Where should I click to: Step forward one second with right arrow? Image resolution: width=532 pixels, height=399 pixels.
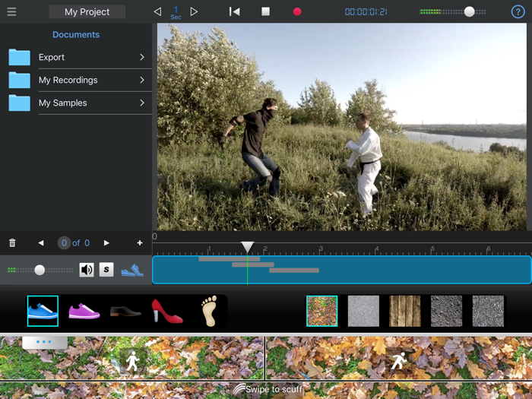pyautogui.click(x=194, y=12)
